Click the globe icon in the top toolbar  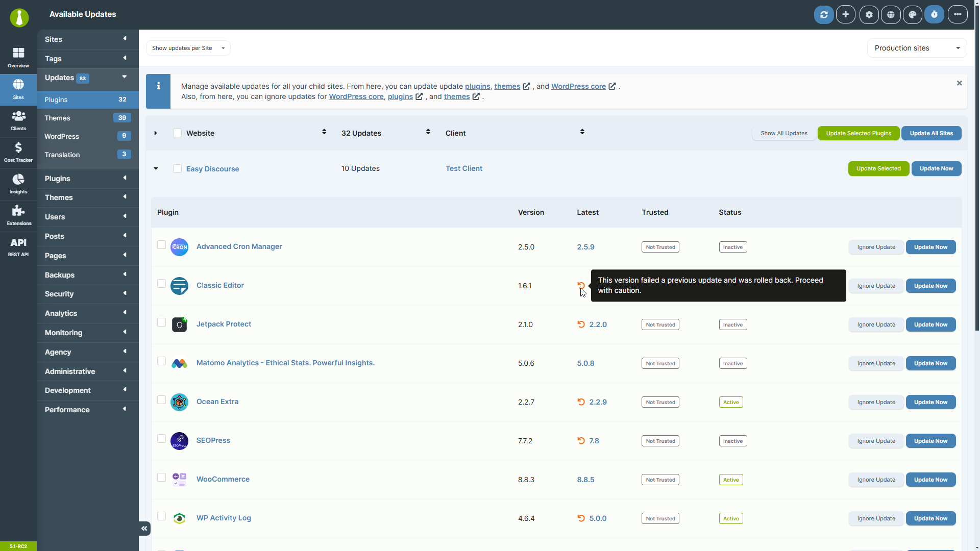[890, 15]
